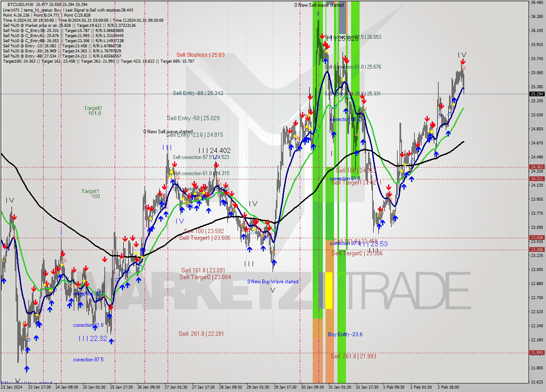This screenshot has width=546, height=392.
Task: Click 'Sell Entry -23.6 | 24.815' label
Action: coord(195,135)
